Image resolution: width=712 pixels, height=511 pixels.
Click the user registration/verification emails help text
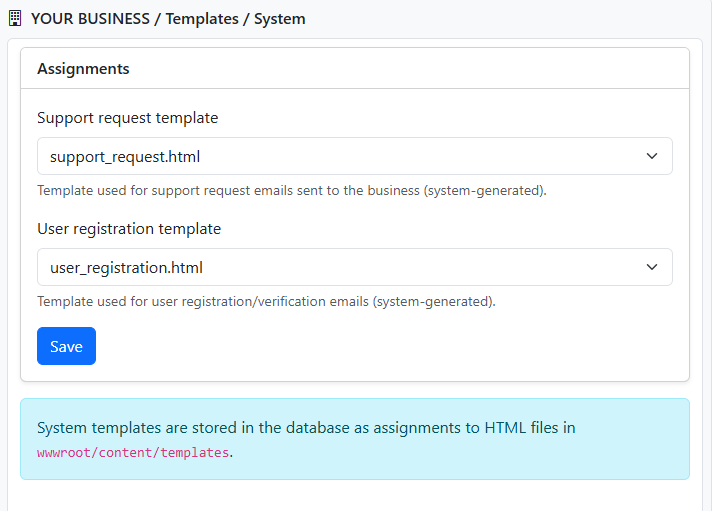click(266, 301)
